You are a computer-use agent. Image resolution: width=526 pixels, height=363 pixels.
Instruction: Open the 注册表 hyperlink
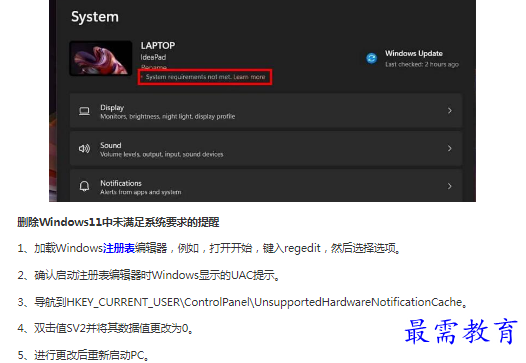[119, 248]
